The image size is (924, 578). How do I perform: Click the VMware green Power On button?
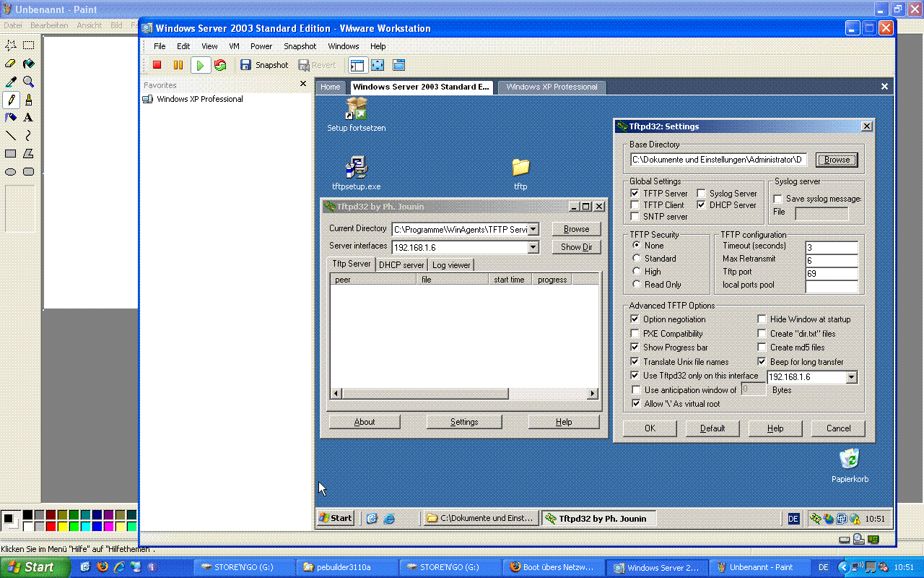tap(200, 65)
